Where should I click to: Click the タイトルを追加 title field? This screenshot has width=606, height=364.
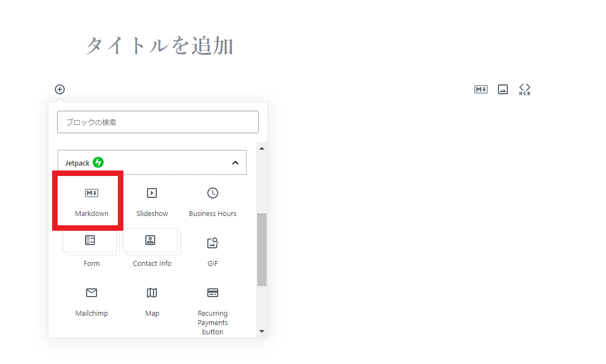(160, 46)
